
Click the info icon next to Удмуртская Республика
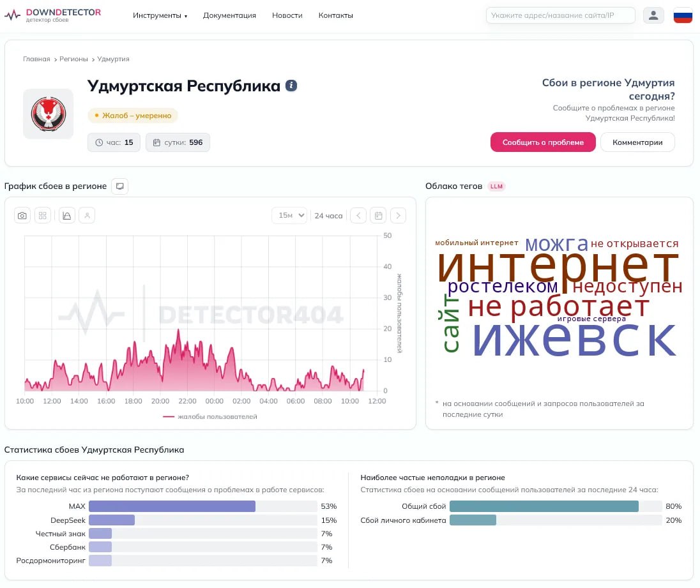291,86
